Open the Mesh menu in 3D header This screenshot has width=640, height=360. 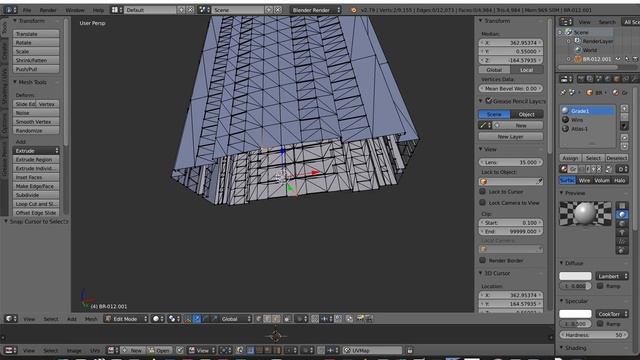91,319
